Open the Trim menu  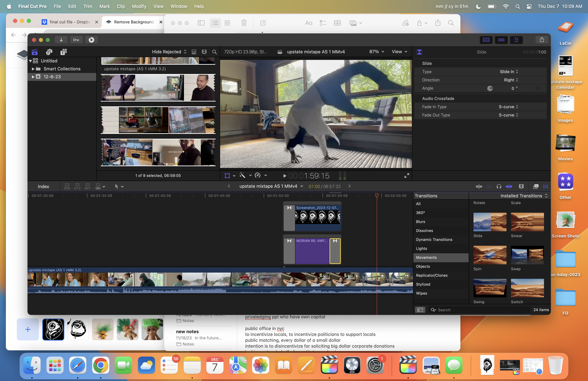click(88, 6)
